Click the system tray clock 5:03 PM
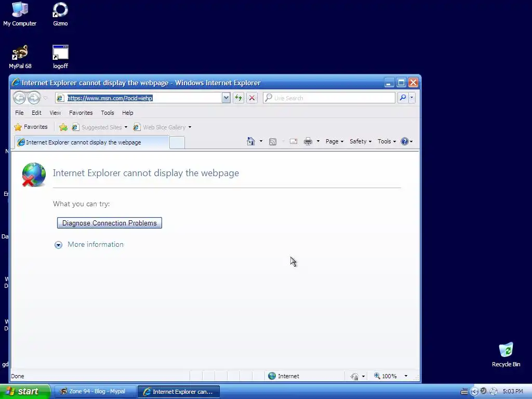Screen dimensions: 532x399 pos(513,392)
